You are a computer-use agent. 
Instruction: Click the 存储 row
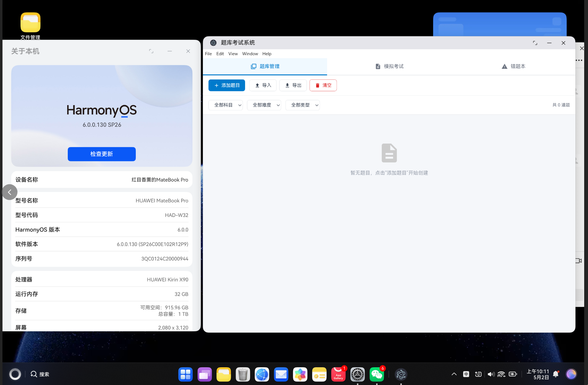point(102,311)
